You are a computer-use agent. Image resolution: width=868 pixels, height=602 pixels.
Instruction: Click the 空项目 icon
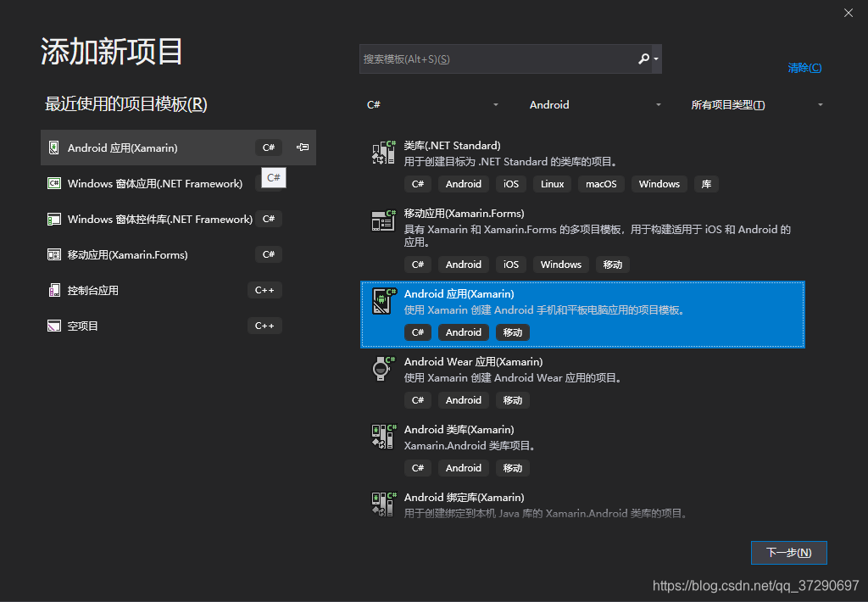pos(53,326)
